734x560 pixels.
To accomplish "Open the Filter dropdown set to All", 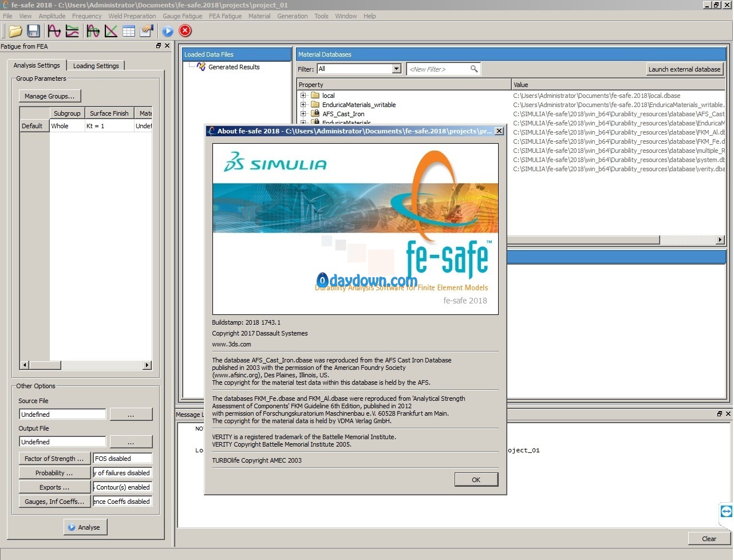I will (x=396, y=69).
